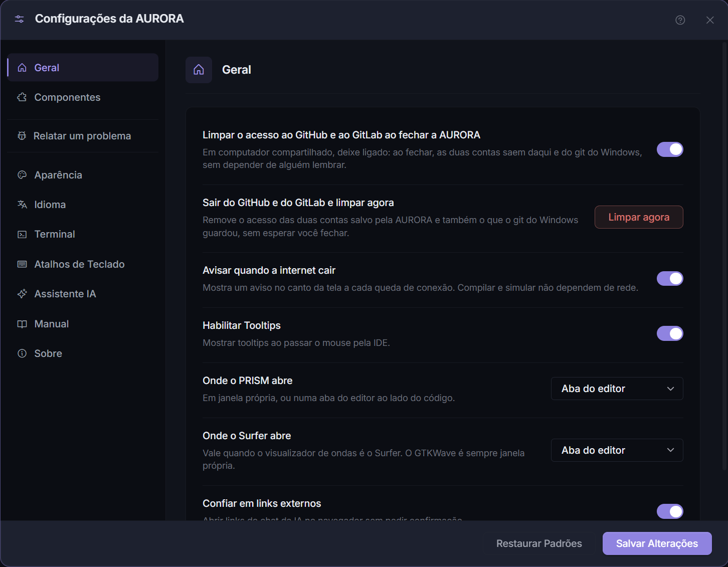The image size is (728, 567).
Task: Click the sparkle icon for Assistente IA
Action: coord(22,294)
